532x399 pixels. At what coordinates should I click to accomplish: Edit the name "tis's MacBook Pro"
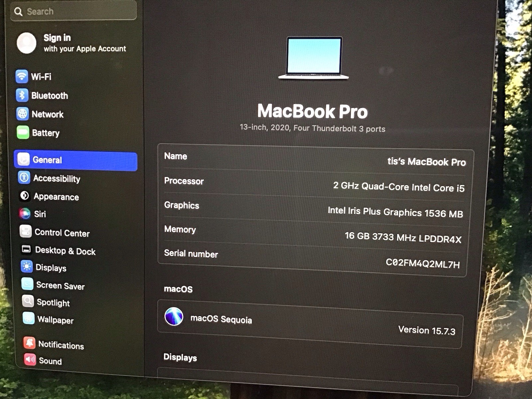427,162
